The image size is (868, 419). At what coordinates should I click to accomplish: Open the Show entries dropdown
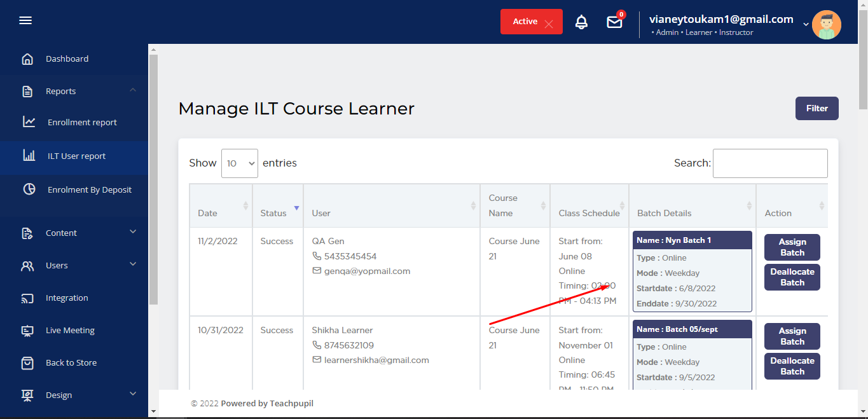point(239,163)
